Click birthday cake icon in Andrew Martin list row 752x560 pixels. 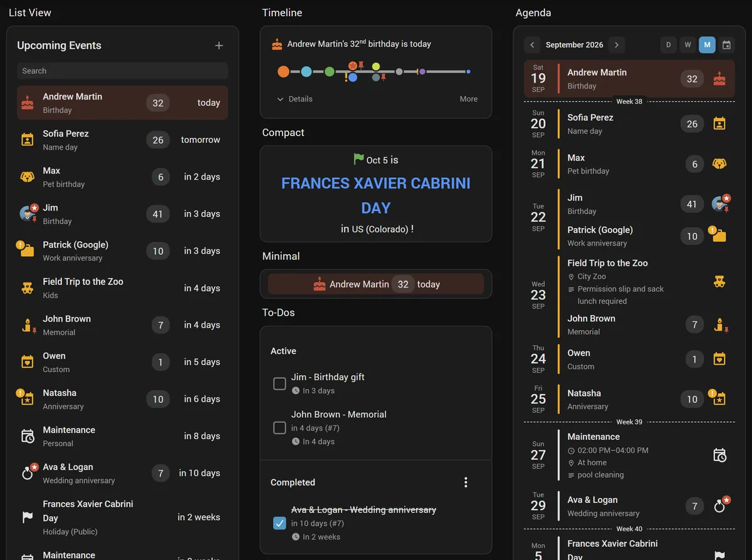click(x=27, y=103)
